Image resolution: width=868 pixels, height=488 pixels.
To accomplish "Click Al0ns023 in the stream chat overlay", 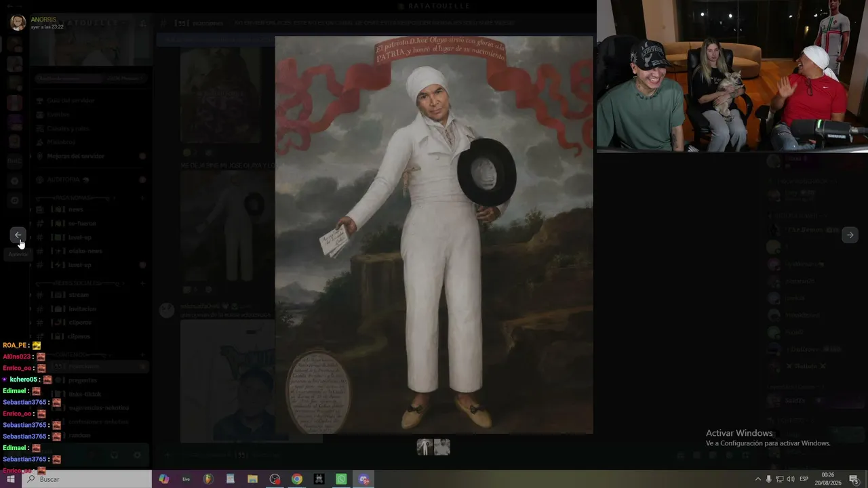I will (x=17, y=357).
